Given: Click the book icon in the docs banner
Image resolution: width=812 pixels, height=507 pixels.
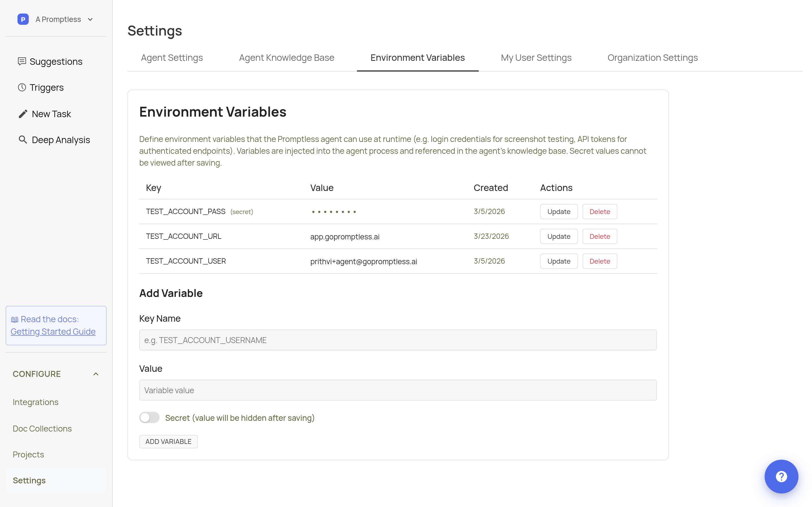Looking at the screenshot, I should click(x=15, y=319).
